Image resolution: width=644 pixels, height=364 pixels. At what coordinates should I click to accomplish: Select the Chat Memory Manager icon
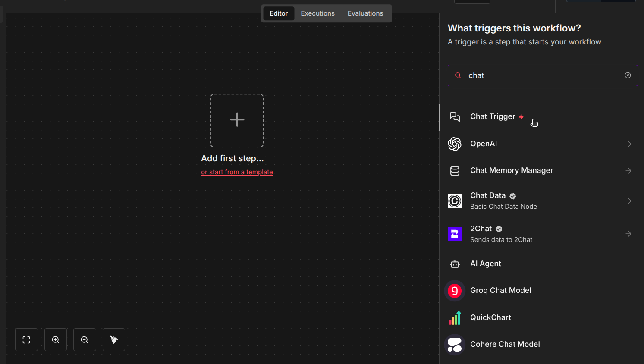point(455,171)
